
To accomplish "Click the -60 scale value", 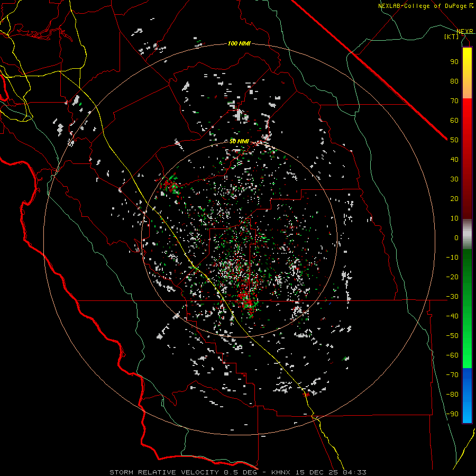I will click(x=452, y=355).
